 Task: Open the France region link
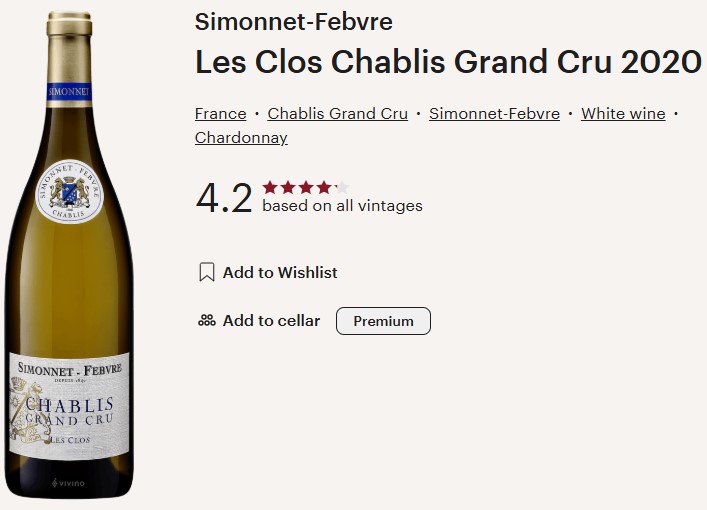coord(220,114)
